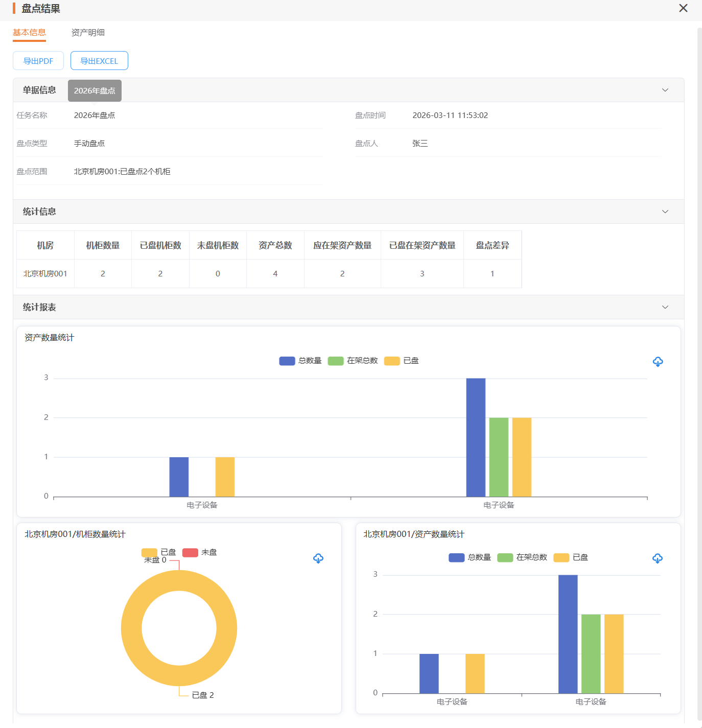Toggle 已盘 legend in donut chart
Image resolution: width=702 pixels, height=728 pixels.
pyautogui.click(x=159, y=552)
